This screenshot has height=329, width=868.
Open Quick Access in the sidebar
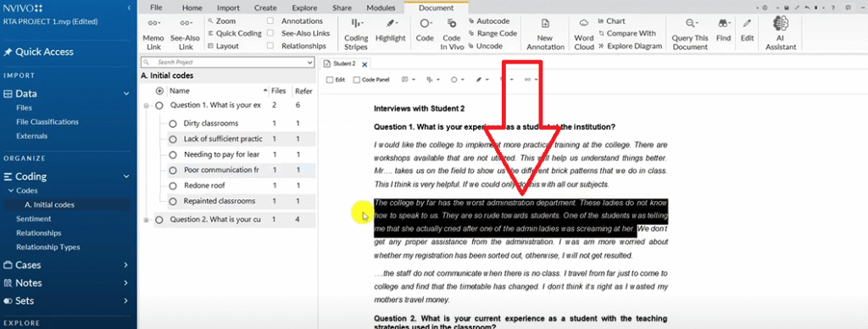click(x=39, y=52)
